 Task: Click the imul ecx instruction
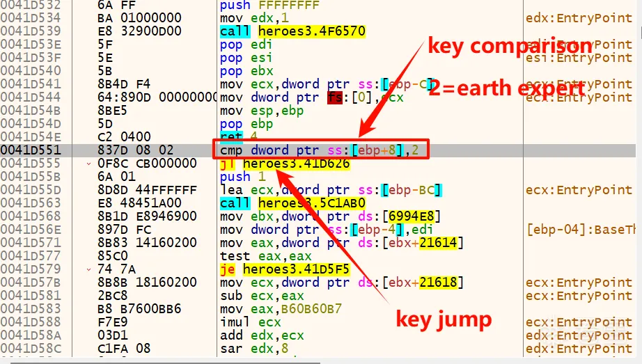pos(250,322)
